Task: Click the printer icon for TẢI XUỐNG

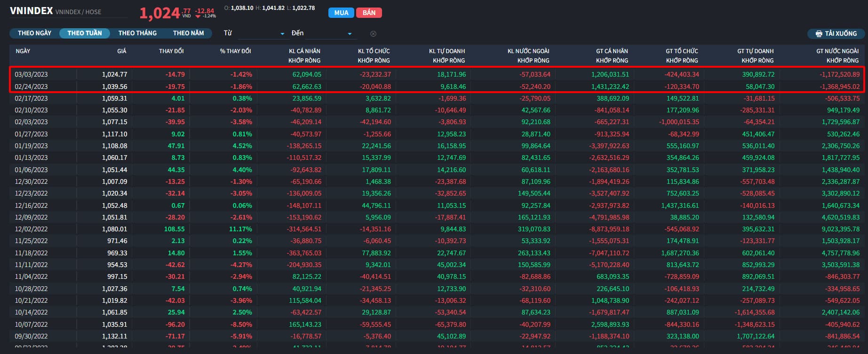Action: coord(819,34)
